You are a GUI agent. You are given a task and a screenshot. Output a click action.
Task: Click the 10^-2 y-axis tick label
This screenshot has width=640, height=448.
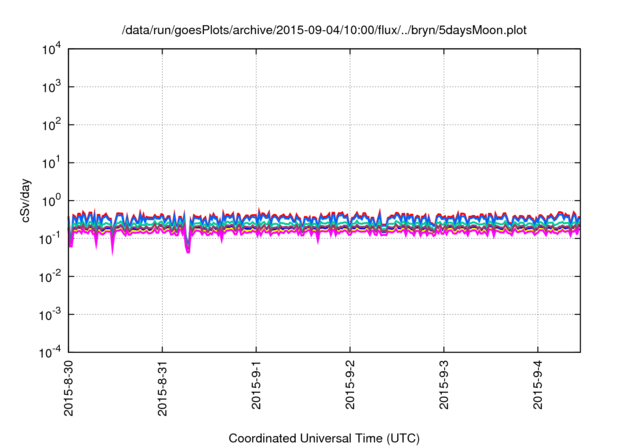(x=50, y=277)
